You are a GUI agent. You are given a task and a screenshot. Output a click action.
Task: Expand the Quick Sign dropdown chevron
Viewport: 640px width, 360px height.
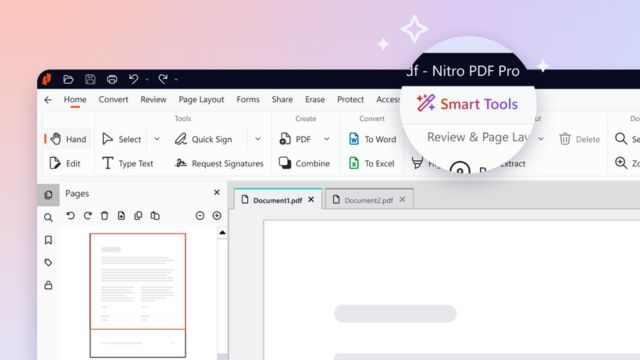pos(258,139)
